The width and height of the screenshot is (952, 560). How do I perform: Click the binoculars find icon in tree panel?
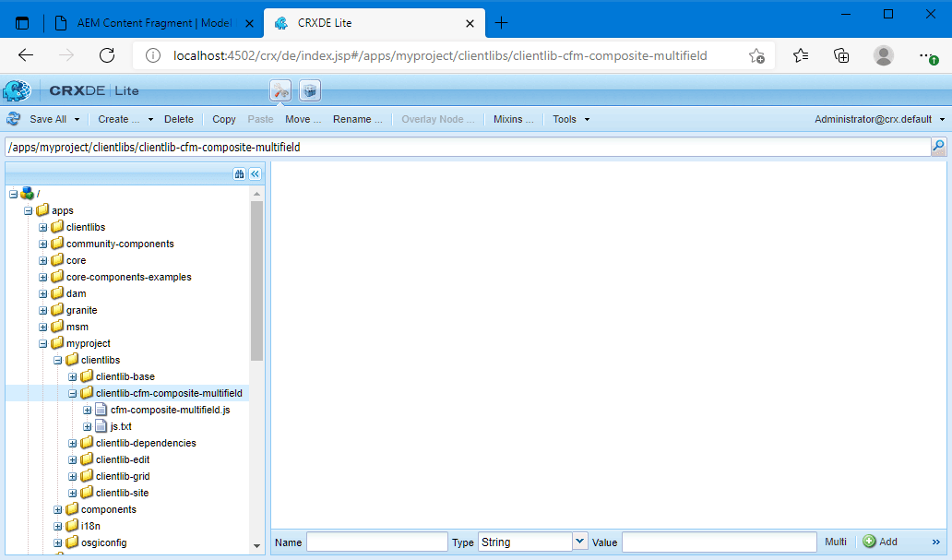click(x=239, y=174)
